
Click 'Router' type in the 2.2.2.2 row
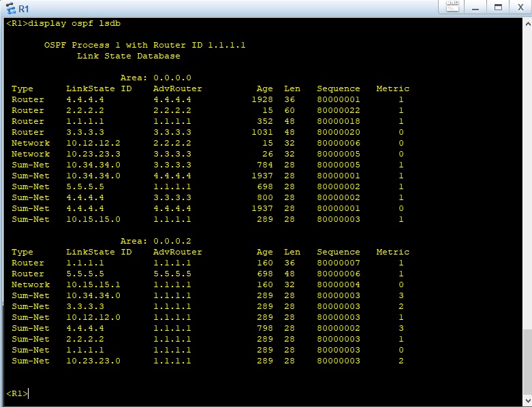pyautogui.click(x=28, y=110)
